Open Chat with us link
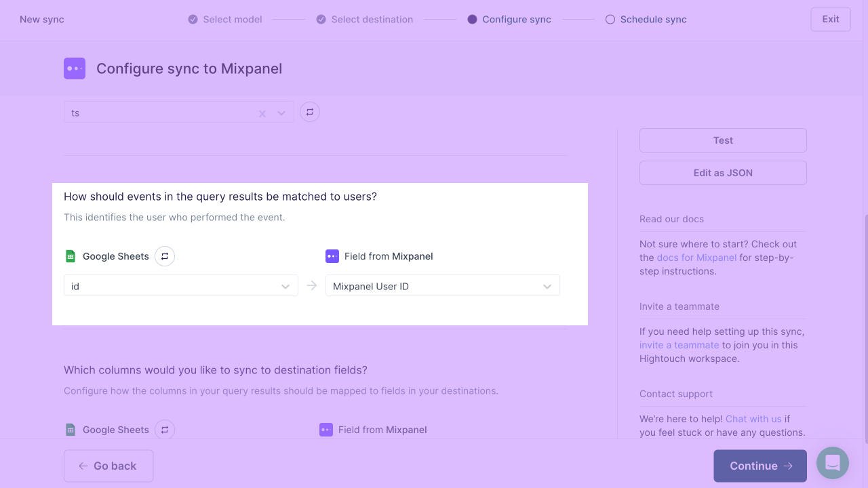 point(753,419)
